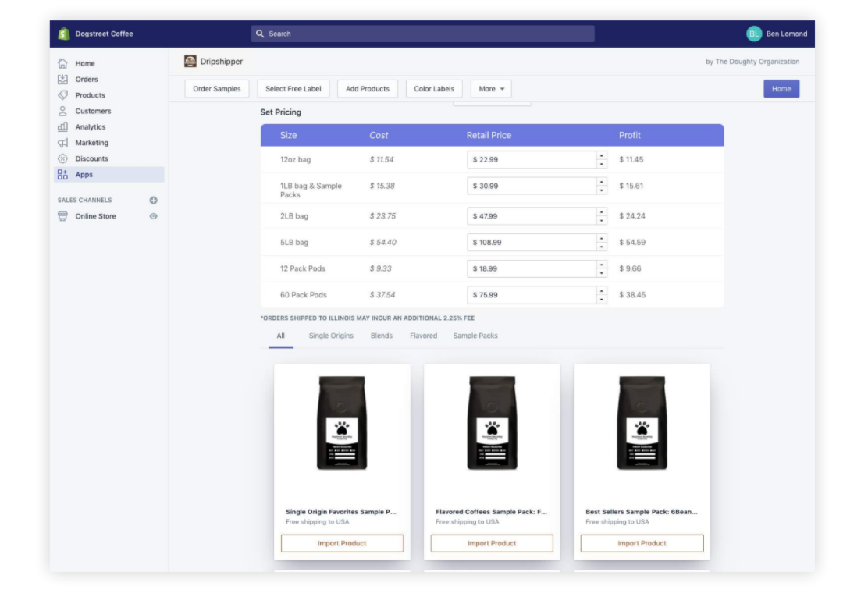Click the Online Store shop icon
Viewport: 868px width, 604px height.
click(x=62, y=216)
